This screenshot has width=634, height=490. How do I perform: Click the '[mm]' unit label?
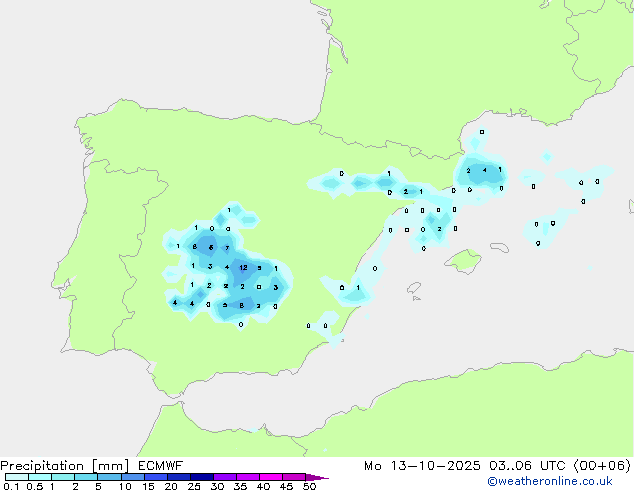(x=110, y=466)
